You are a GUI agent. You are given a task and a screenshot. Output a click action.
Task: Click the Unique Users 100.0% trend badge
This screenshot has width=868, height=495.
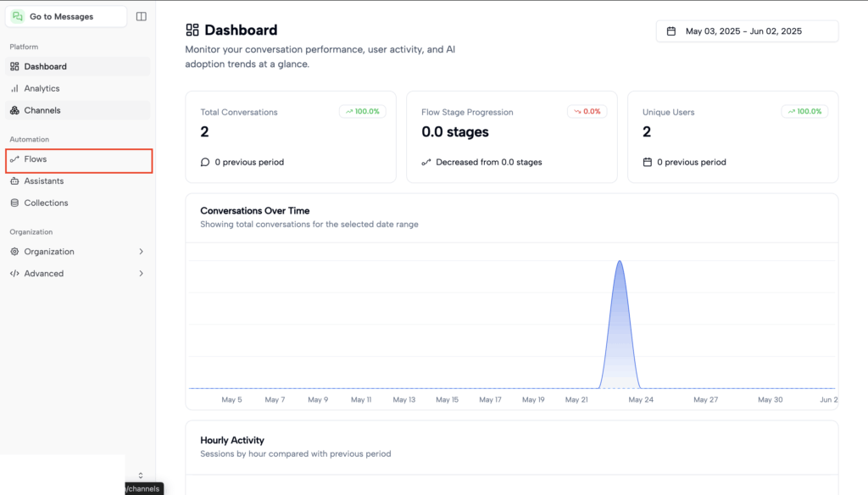(804, 112)
